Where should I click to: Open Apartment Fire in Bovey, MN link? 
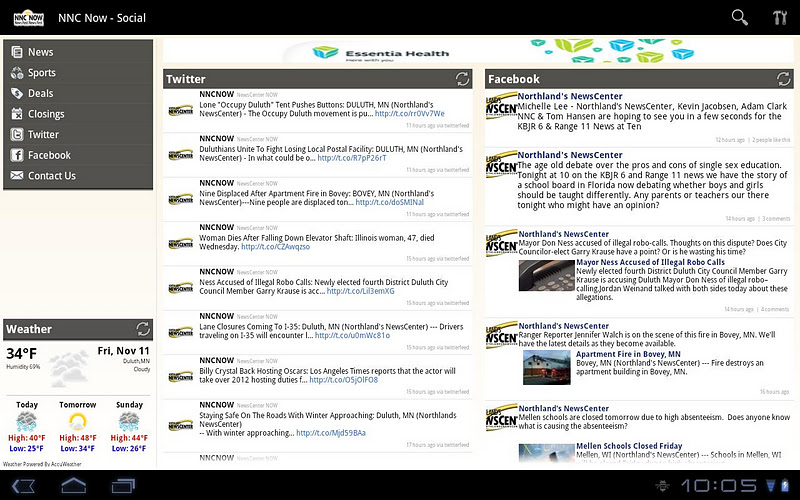(x=628, y=354)
